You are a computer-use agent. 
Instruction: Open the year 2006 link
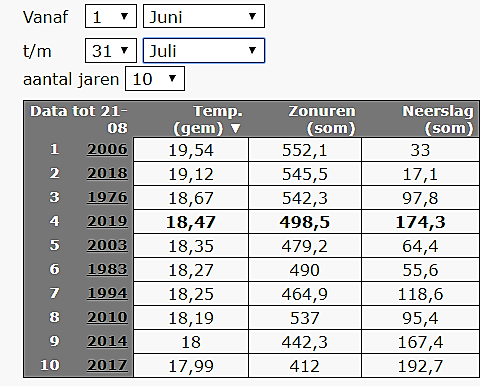[107, 149]
